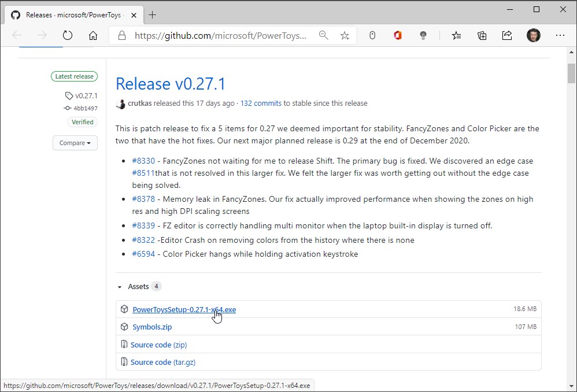577x392 pixels.
Task: Open the browser Settings and more menu
Action: (x=560, y=36)
